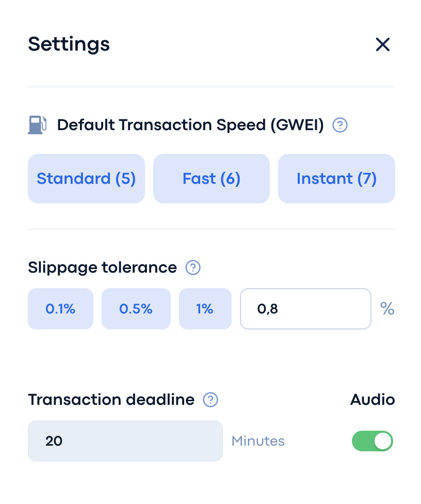Show help for Transaction deadline

click(x=211, y=400)
